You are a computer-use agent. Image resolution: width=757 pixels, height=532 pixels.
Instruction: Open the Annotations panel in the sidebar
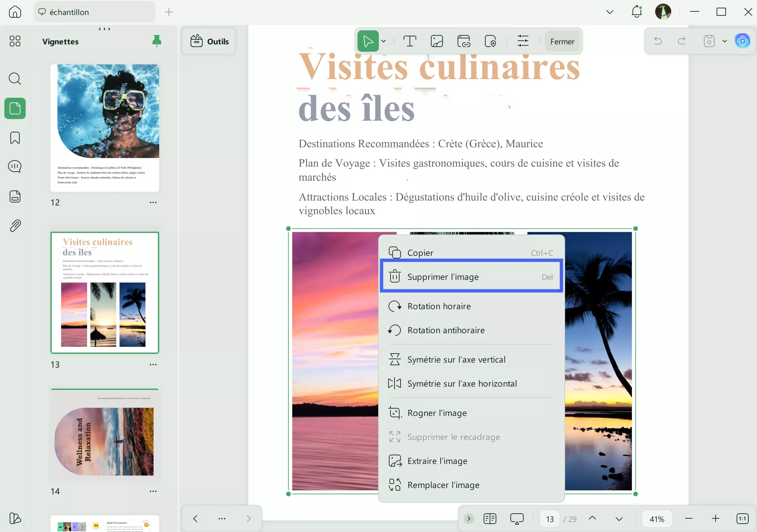click(x=15, y=166)
